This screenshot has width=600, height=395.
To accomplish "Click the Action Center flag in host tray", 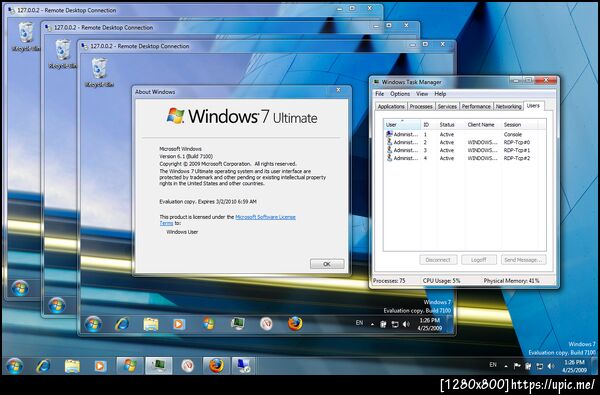I will (x=517, y=366).
